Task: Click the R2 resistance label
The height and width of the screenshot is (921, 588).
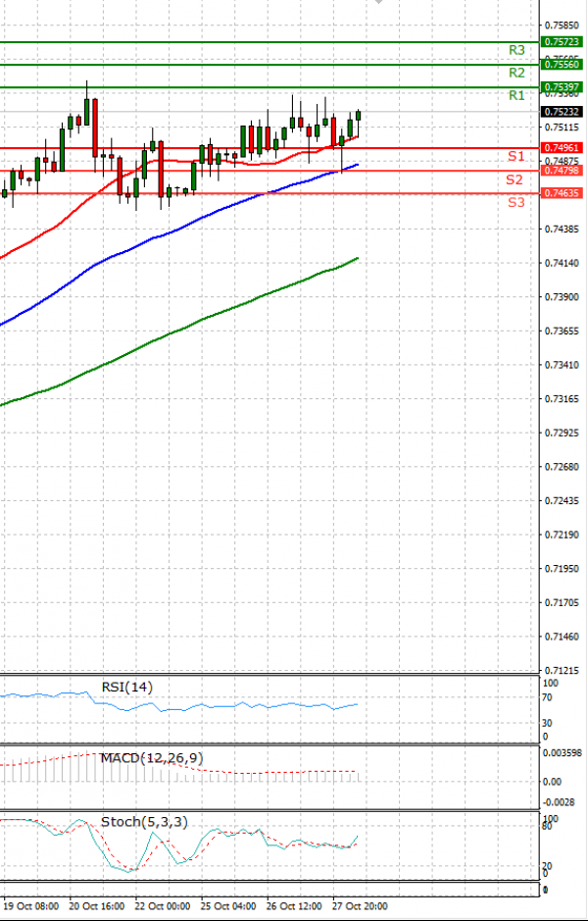Action: (516, 73)
